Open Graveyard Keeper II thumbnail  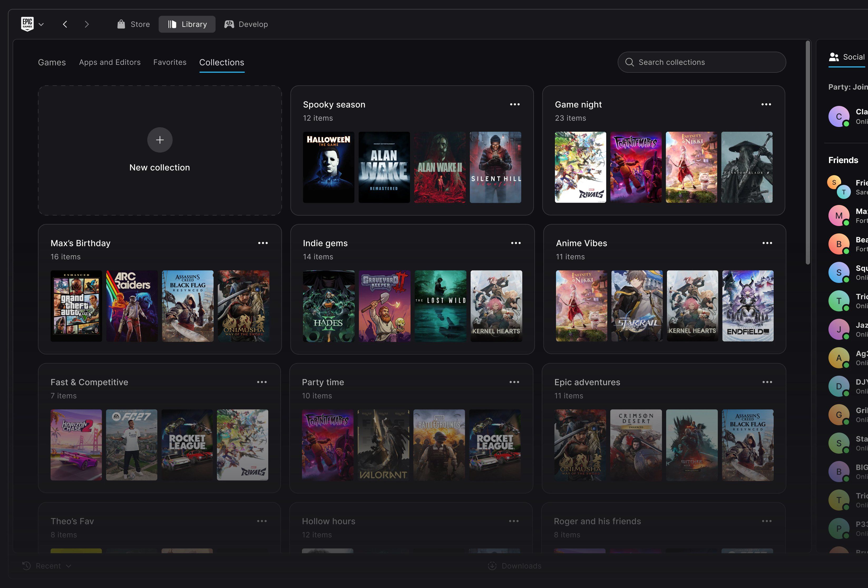[385, 306]
